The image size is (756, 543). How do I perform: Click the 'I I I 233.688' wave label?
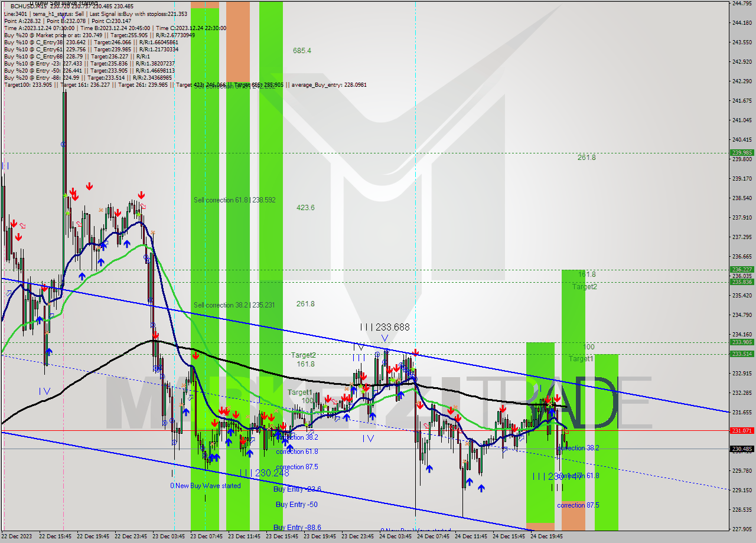point(384,327)
